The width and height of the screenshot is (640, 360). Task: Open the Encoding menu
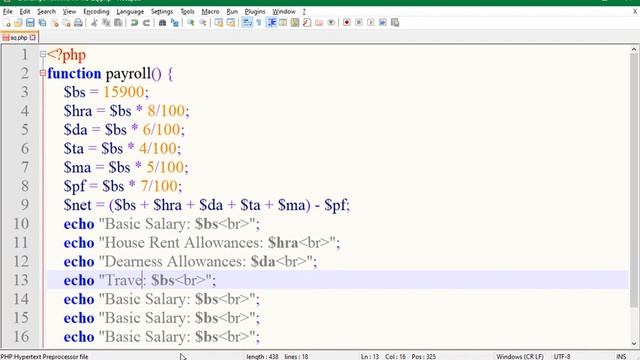pyautogui.click(x=96, y=11)
